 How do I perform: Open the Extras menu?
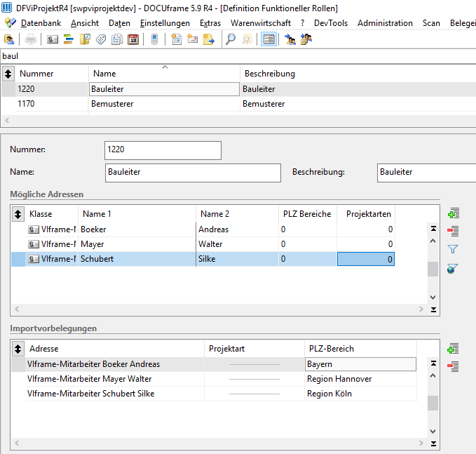click(x=210, y=23)
